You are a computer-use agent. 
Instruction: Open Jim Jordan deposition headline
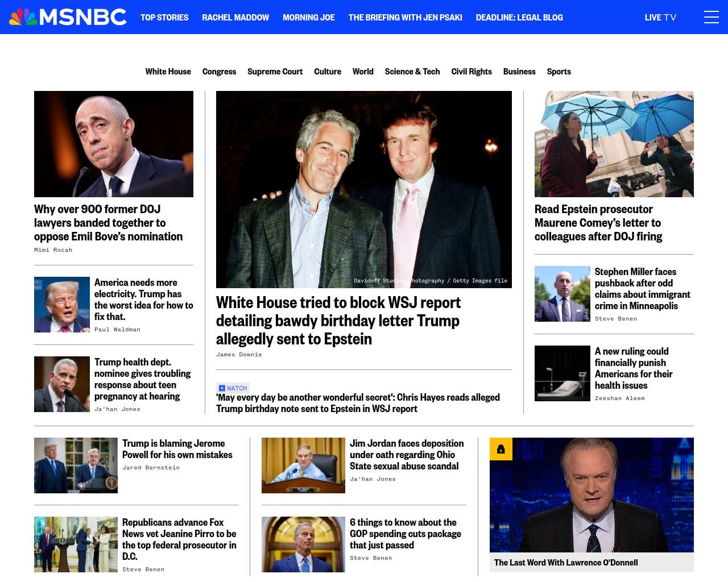click(x=407, y=455)
